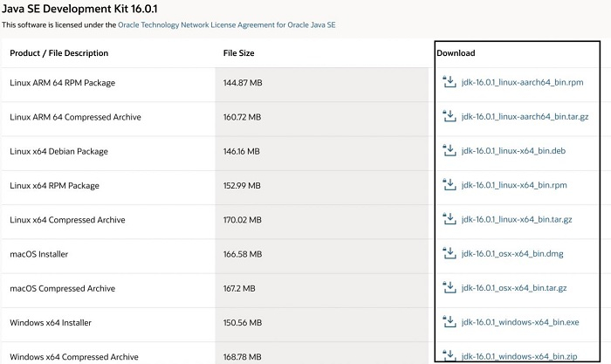Click download icon for Linux ARM 64 RPM
This screenshot has height=364, width=611.
click(450, 82)
